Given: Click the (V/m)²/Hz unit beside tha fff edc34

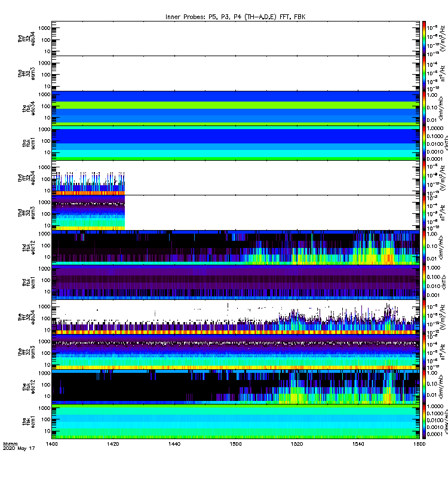Looking at the screenshot, I should coord(442,38).
